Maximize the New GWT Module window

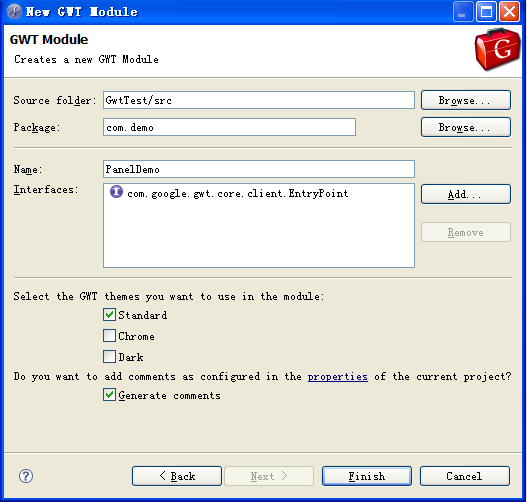pos(486,12)
